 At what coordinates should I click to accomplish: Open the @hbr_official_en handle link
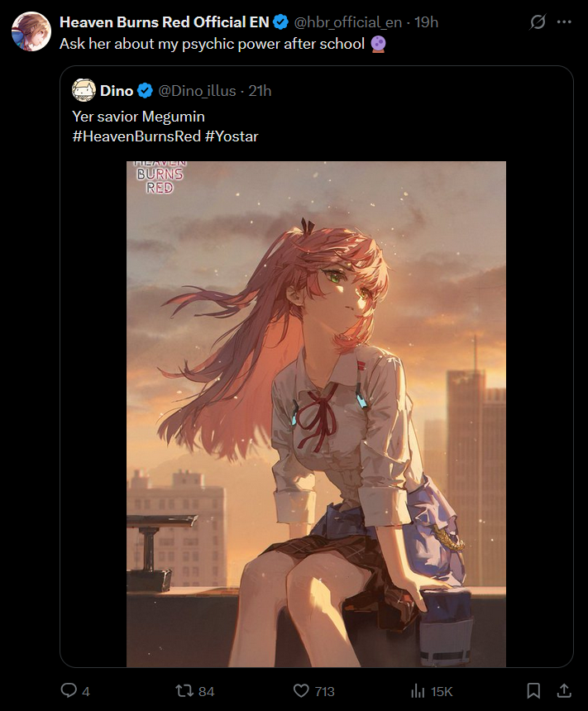[347, 21]
